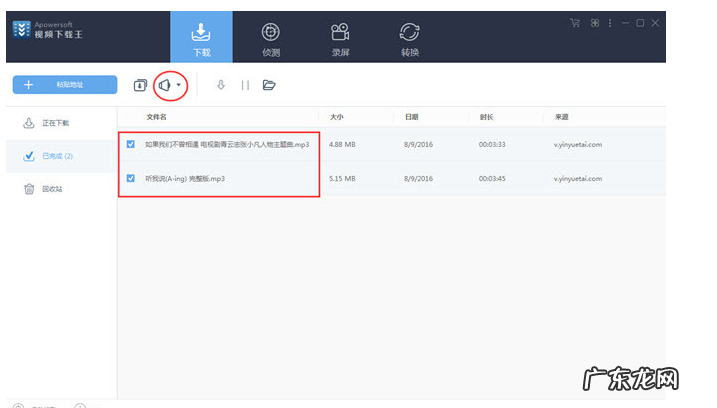717x408 pixels.
Task: Select 已完成 (2) completed list in sidebar
Action: click(57, 156)
